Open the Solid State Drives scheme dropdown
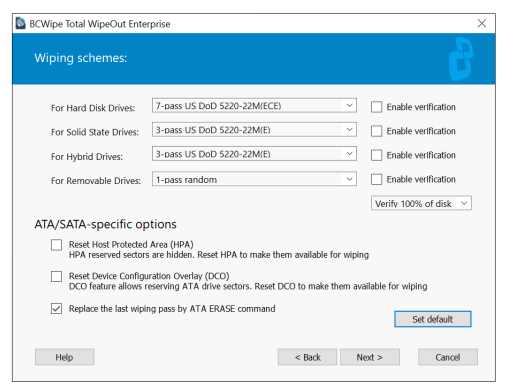This screenshot has height=390, width=505. 254,130
